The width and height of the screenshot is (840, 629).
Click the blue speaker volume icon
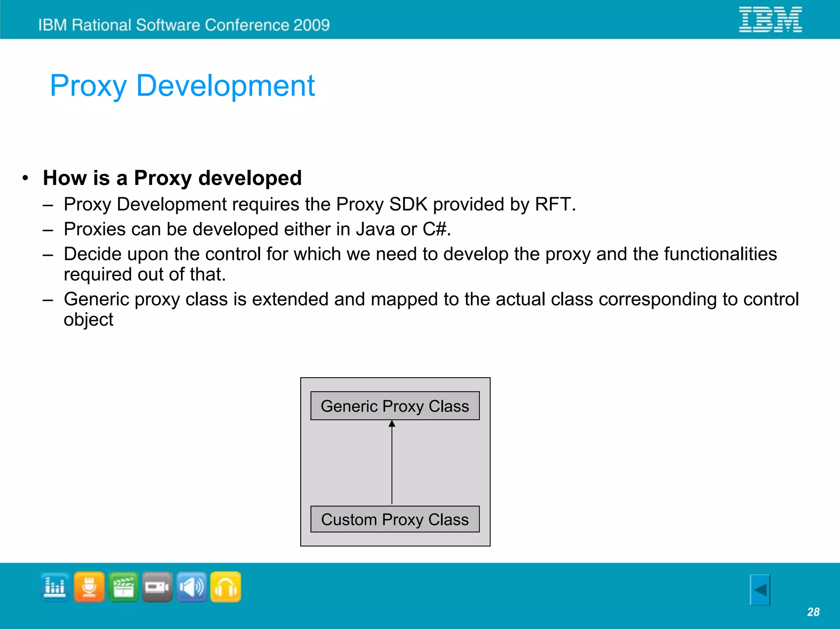(192, 587)
